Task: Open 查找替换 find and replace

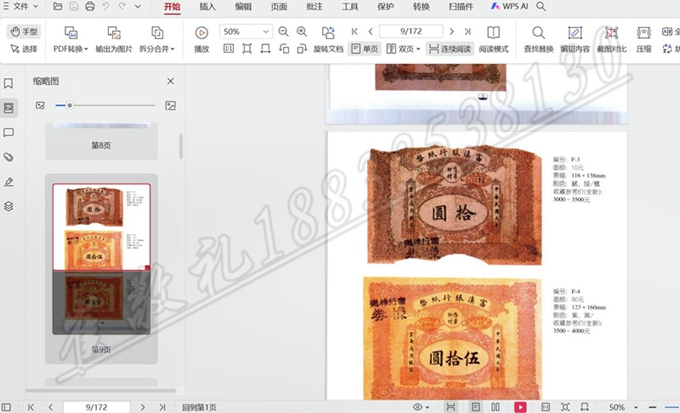Action: click(539, 39)
